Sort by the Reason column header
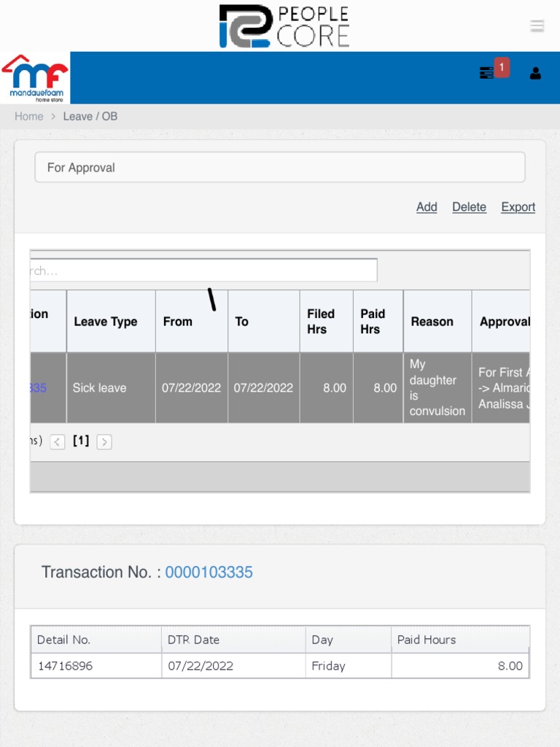The width and height of the screenshot is (560, 747). 437,322
